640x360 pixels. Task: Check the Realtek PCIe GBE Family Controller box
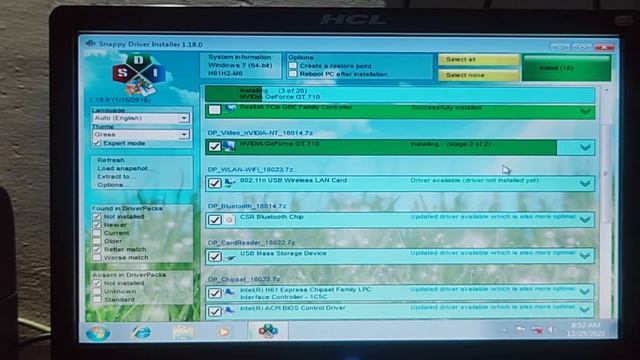pyautogui.click(x=215, y=109)
